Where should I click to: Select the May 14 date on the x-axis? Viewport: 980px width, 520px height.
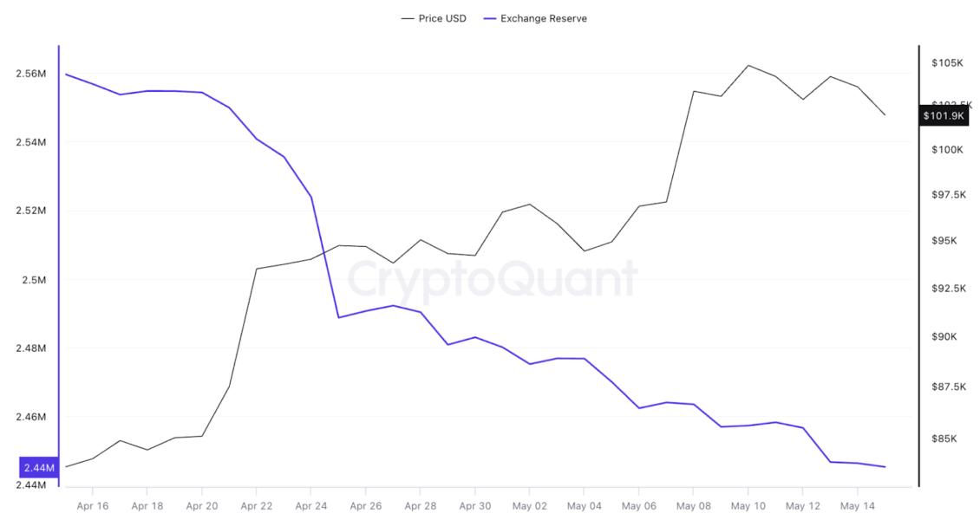pos(857,506)
